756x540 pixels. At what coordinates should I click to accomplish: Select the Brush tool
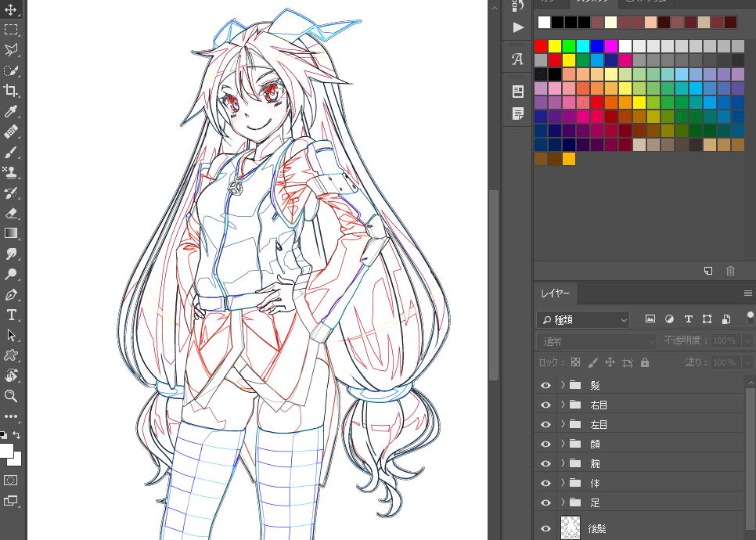pos(11,153)
